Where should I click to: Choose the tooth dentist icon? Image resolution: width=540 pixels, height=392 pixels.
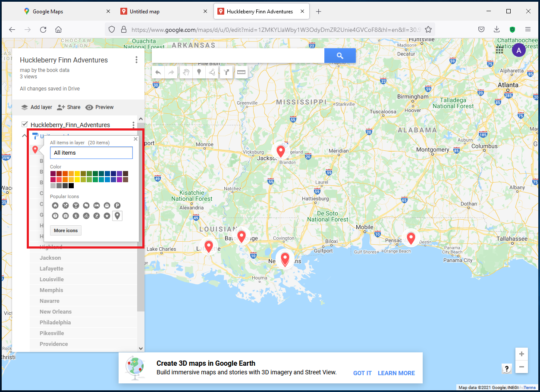86,205
